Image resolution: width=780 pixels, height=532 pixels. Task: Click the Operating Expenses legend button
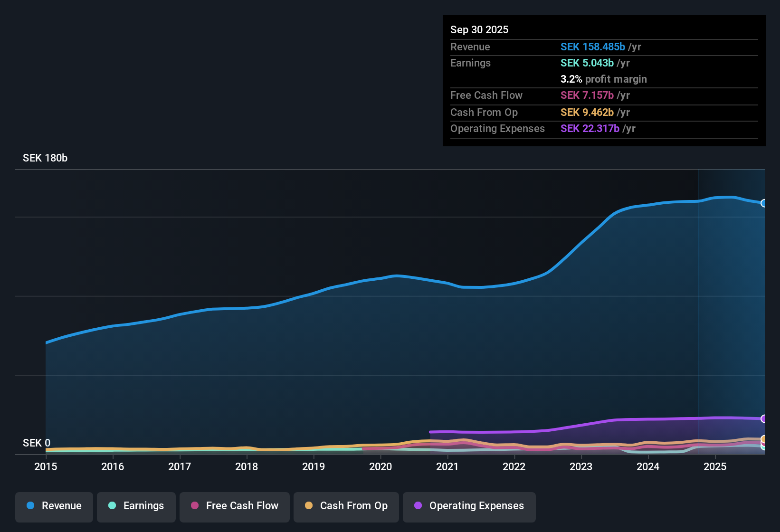469,507
